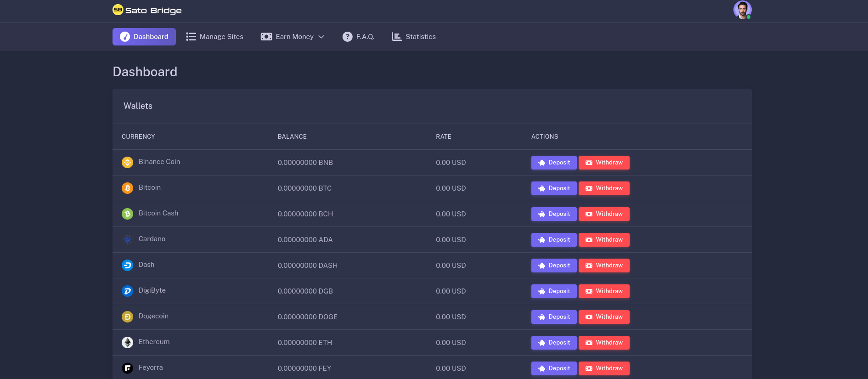
Task: Select balance 0.00000000 BTC
Action: [304, 188]
